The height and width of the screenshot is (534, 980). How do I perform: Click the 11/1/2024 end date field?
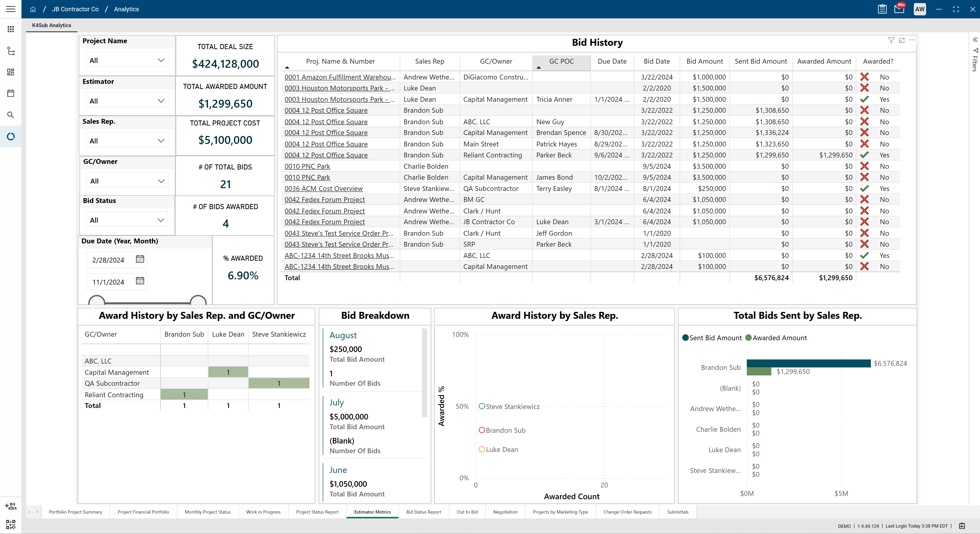(x=108, y=282)
